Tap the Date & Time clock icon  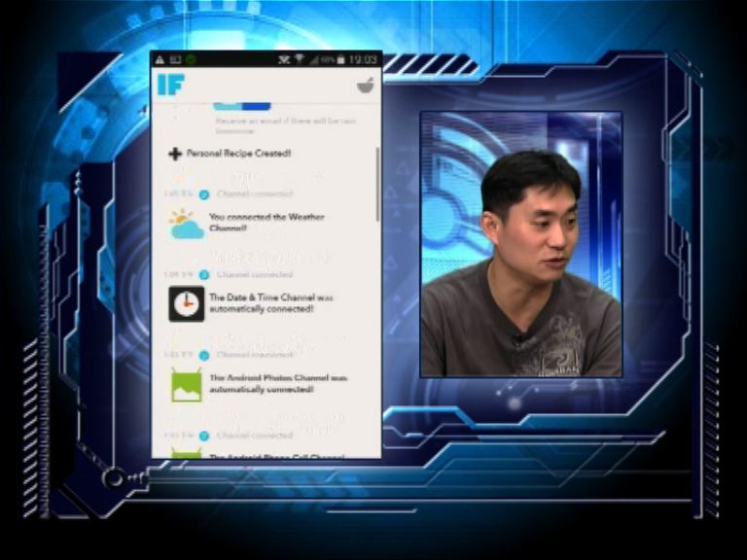coord(187,303)
